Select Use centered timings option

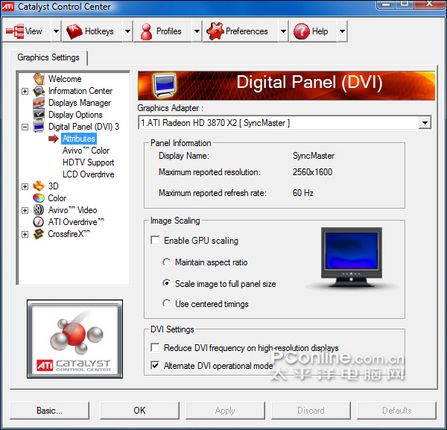[x=166, y=303]
